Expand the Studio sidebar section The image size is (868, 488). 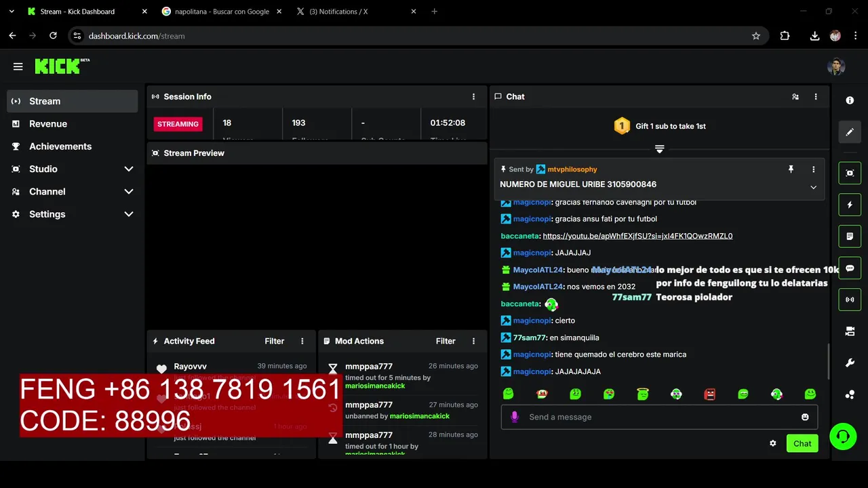tap(129, 169)
